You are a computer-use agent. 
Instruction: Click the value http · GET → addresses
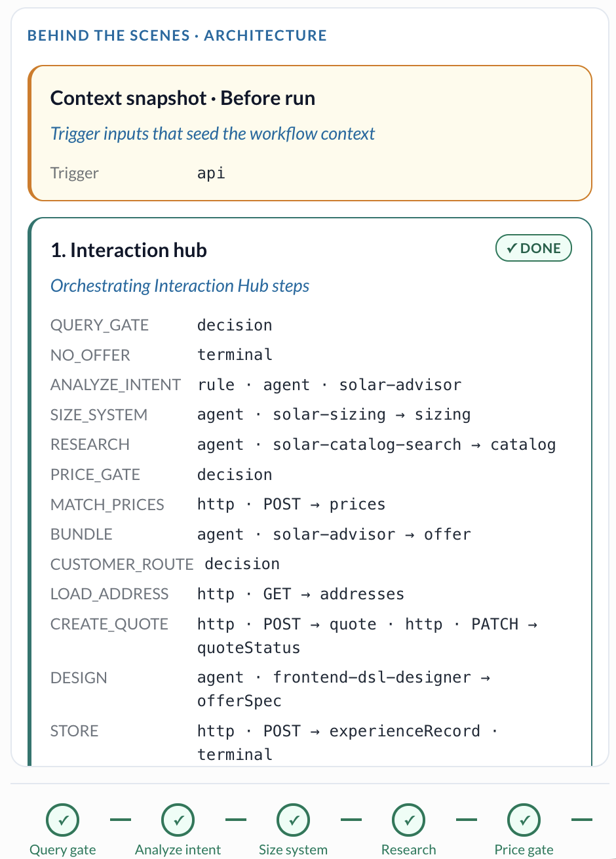tap(301, 594)
